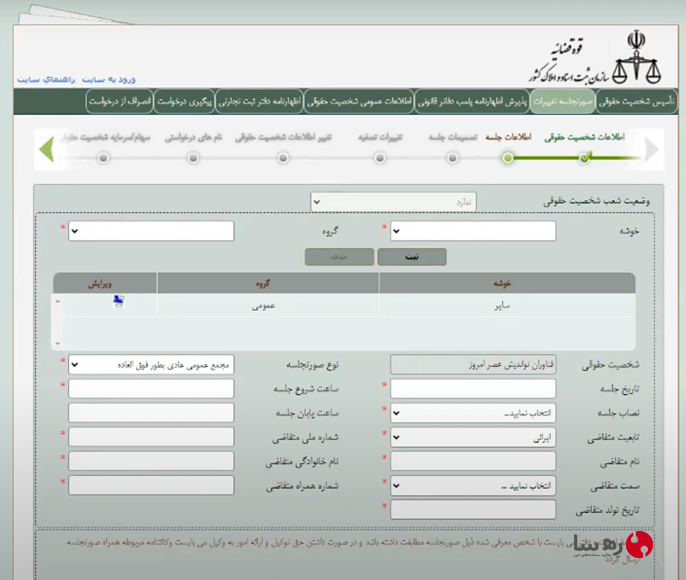This screenshot has width=686, height=580.
Task: Click the نام متقاضی input field
Action: click(x=473, y=461)
